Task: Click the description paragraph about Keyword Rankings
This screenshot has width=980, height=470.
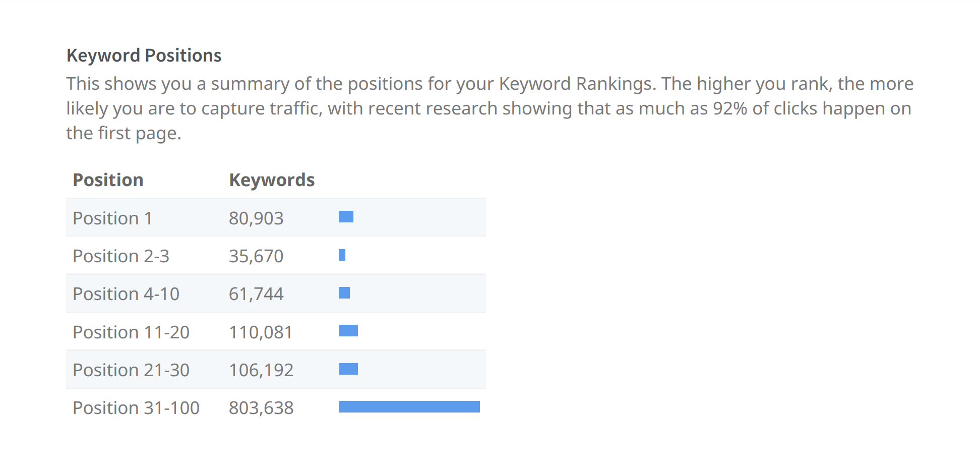Action: [489, 108]
